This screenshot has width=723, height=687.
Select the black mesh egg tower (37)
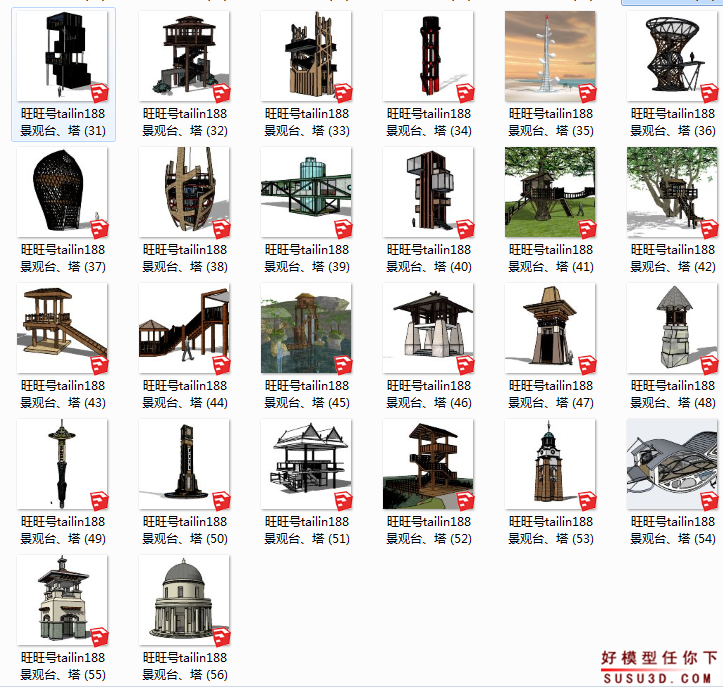point(63,192)
